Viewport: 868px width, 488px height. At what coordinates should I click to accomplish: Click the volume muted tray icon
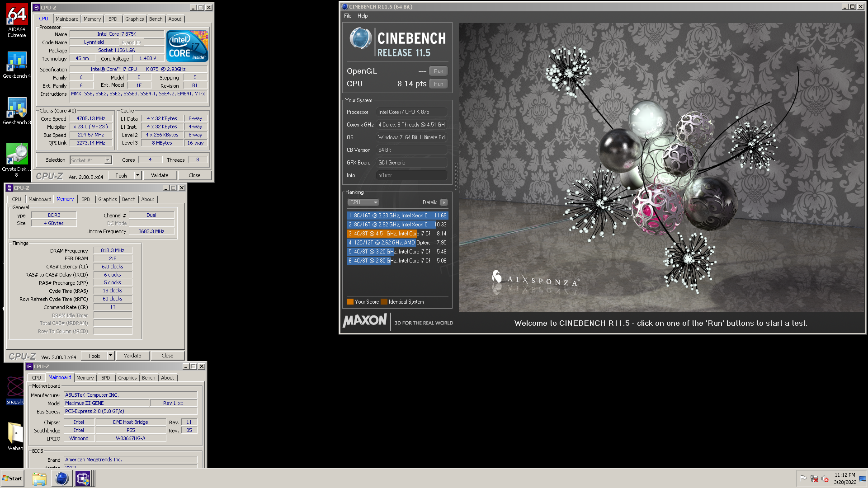(x=825, y=479)
